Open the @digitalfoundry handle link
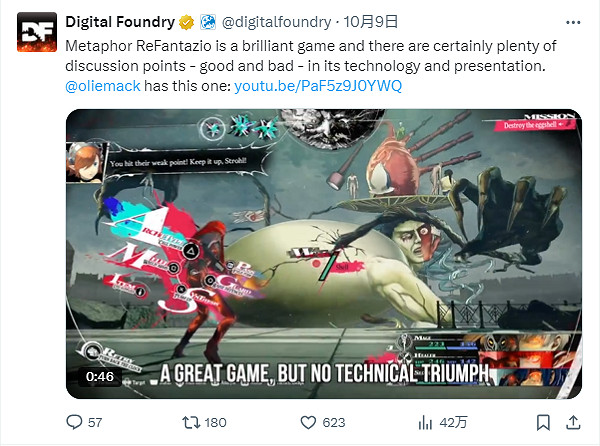Image resolution: width=600 pixels, height=446 pixels. click(x=276, y=22)
